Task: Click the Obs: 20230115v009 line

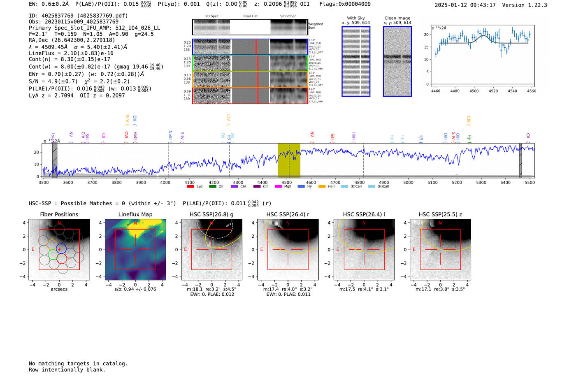Action: pyautogui.click(x=74, y=22)
